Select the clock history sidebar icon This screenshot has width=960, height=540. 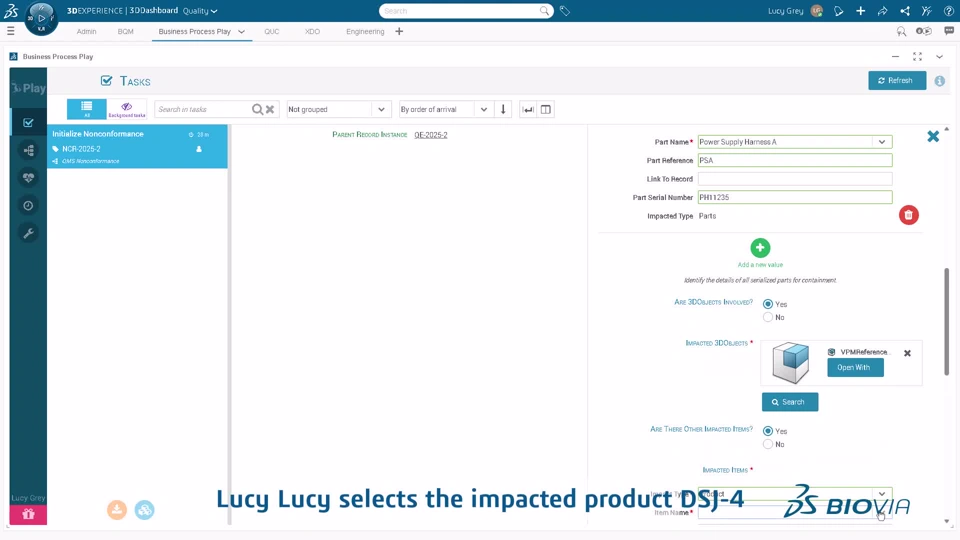click(28, 206)
